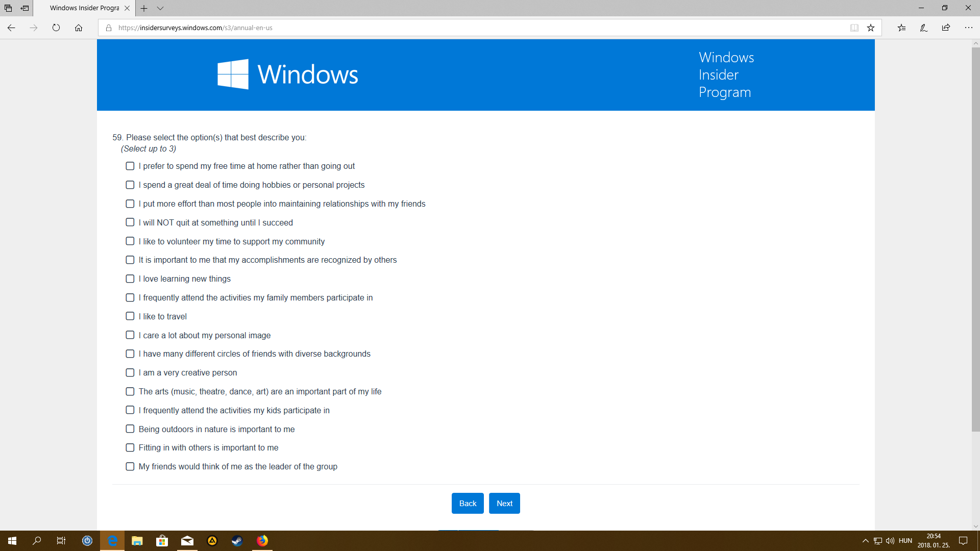
Task: Click the page vertical scrollbar thumb
Action: [x=975, y=240]
